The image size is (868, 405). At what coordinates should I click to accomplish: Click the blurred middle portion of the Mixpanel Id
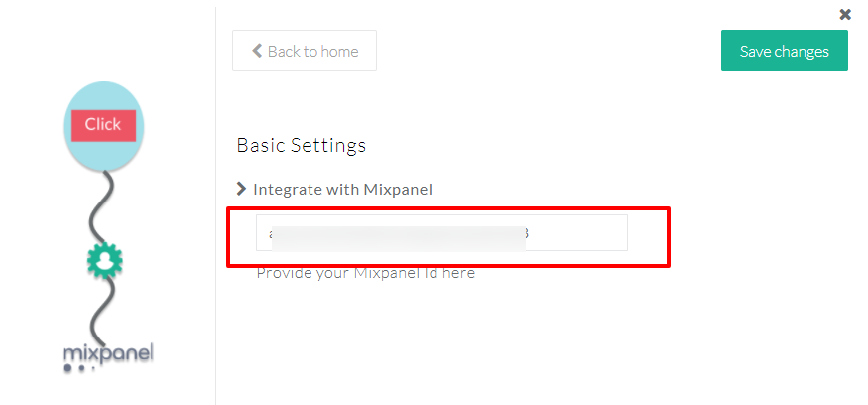tap(399, 239)
